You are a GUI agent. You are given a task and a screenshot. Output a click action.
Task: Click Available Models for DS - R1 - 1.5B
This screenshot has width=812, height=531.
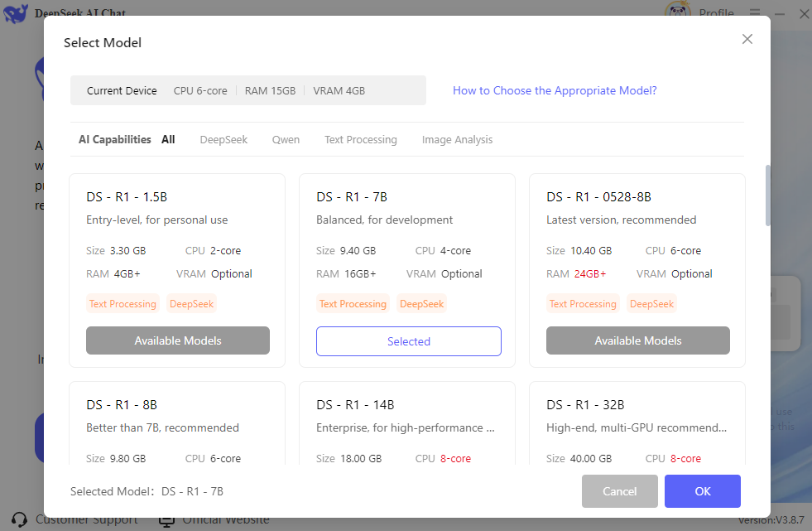pos(178,340)
